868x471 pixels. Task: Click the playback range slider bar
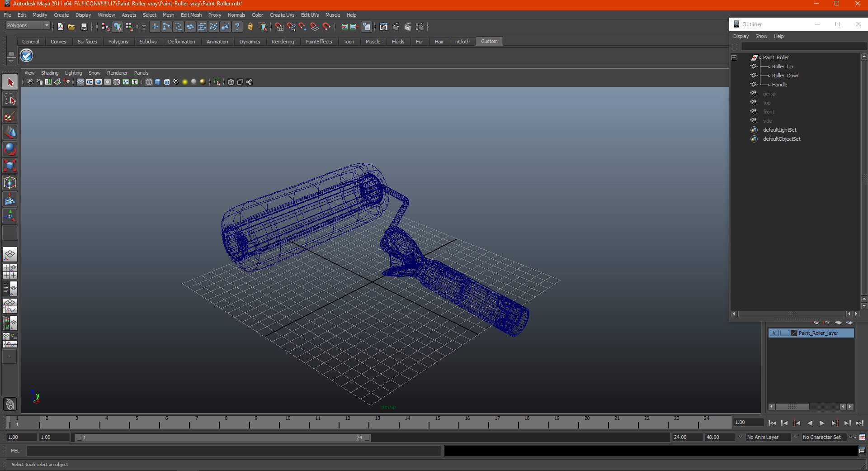coord(222,438)
